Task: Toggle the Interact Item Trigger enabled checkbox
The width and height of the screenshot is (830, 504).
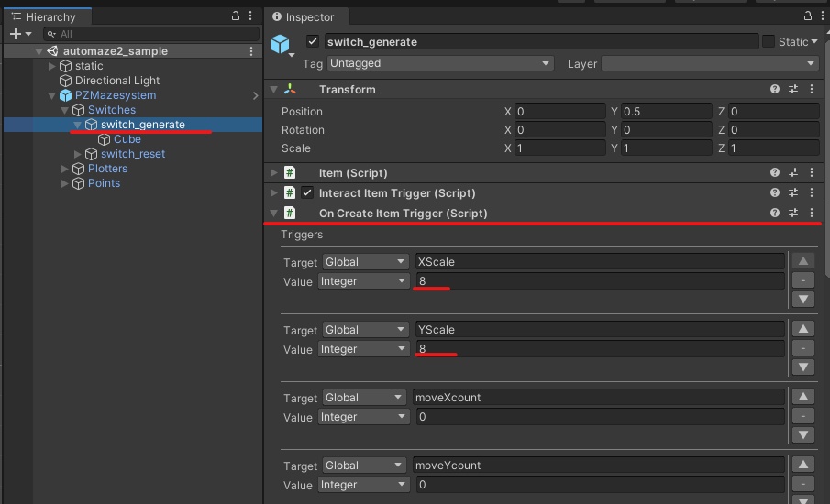Action: (307, 192)
